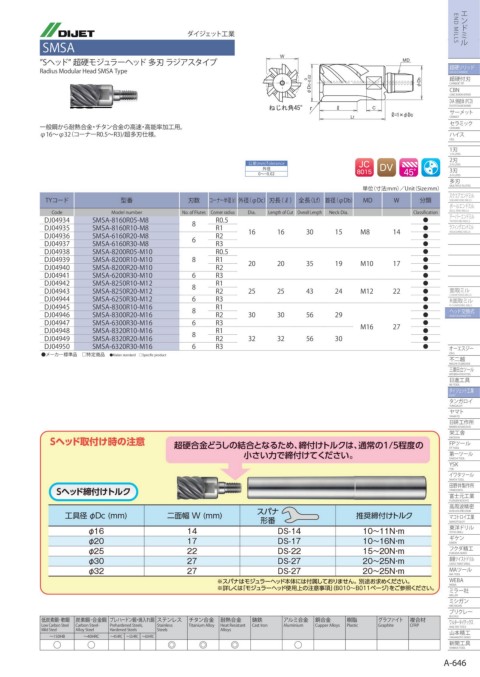Click model SMSA-8300R20-M16
Image resolution: width=480 pixels, height=677 pixels.
point(122,315)
